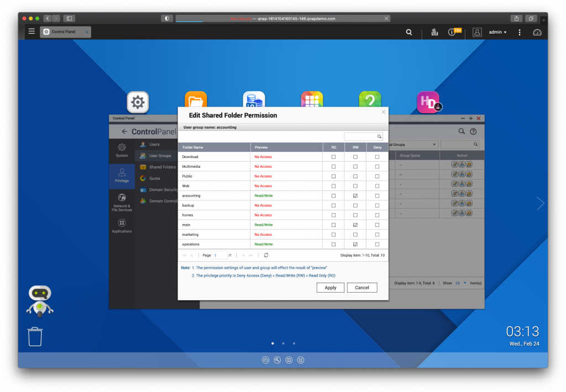Open Help Center question mark desktop icon
566x392 pixels.
click(x=370, y=99)
